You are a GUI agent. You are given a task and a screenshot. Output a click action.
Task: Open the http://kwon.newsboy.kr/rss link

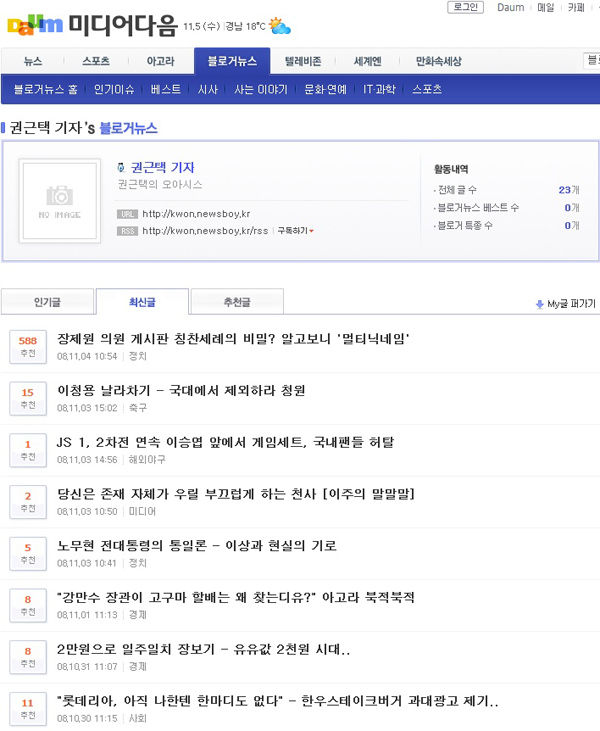point(205,231)
